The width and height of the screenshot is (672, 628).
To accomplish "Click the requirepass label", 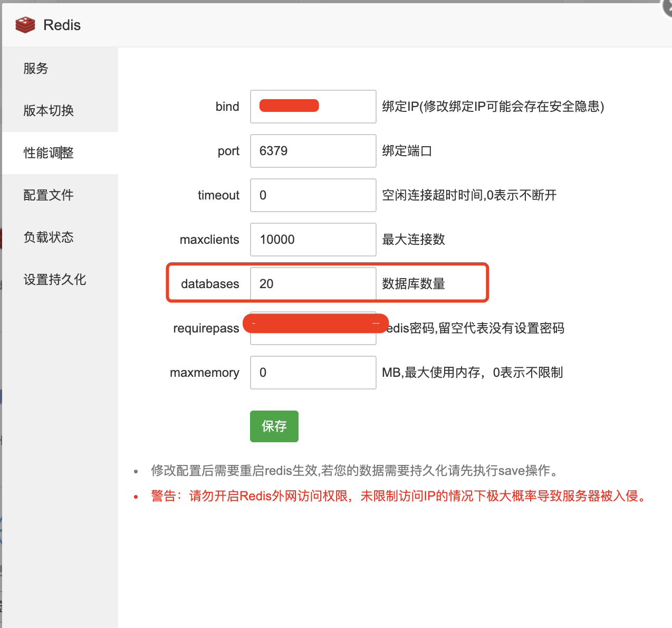I will (206, 328).
